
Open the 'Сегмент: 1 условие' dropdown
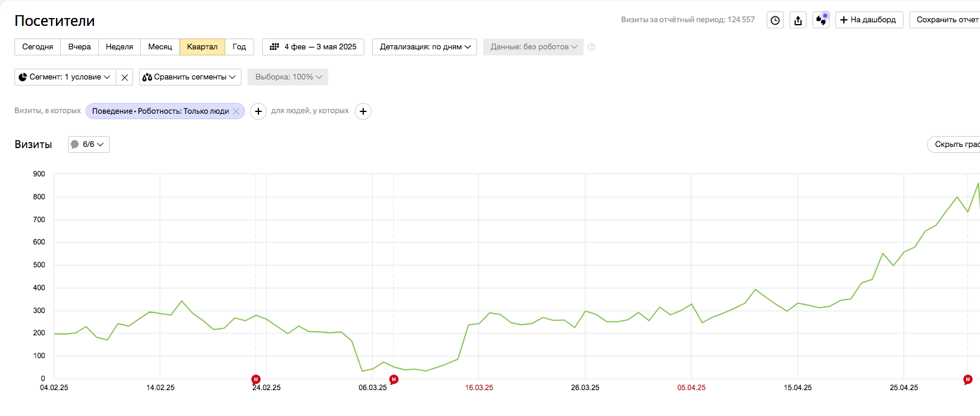(x=64, y=77)
